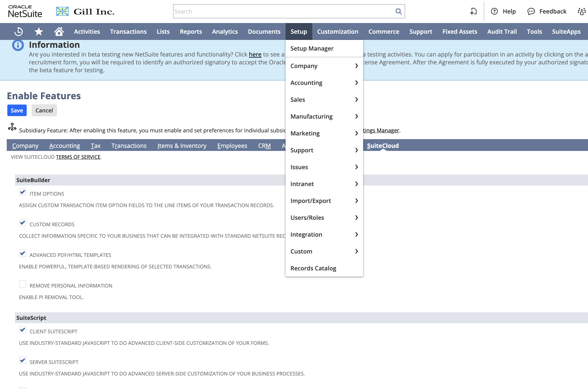Click the Save button
The height and width of the screenshot is (389, 588).
[17, 110]
